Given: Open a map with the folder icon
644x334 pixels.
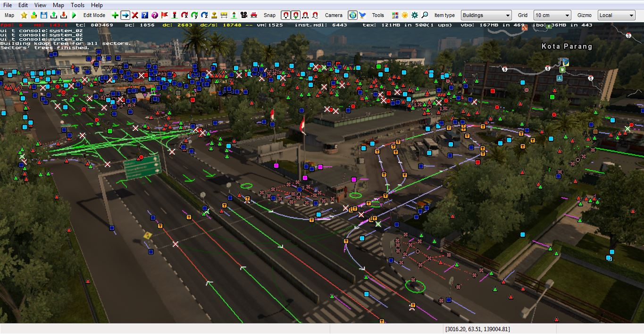Looking at the screenshot, I should 34,15.
